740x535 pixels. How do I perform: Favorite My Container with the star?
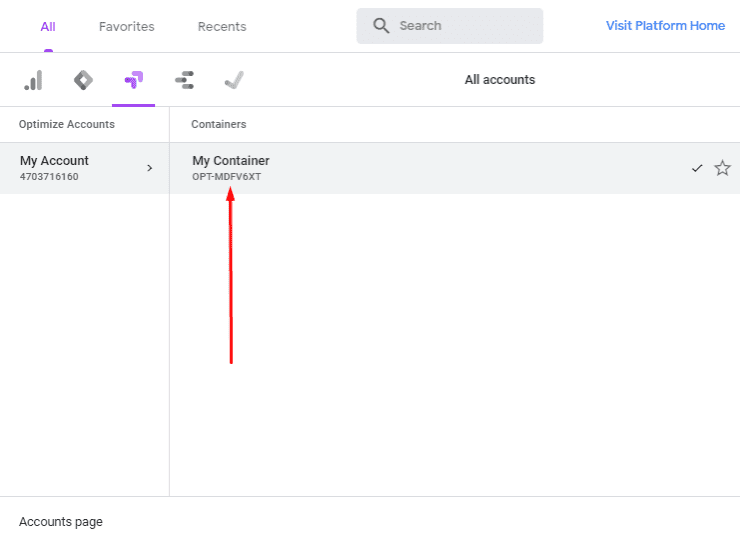click(x=722, y=168)
